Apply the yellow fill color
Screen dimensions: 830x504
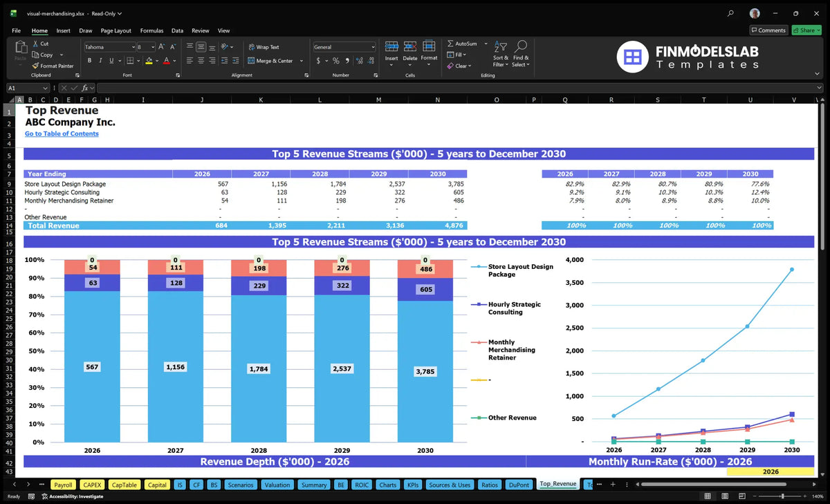tap(149, 61)
